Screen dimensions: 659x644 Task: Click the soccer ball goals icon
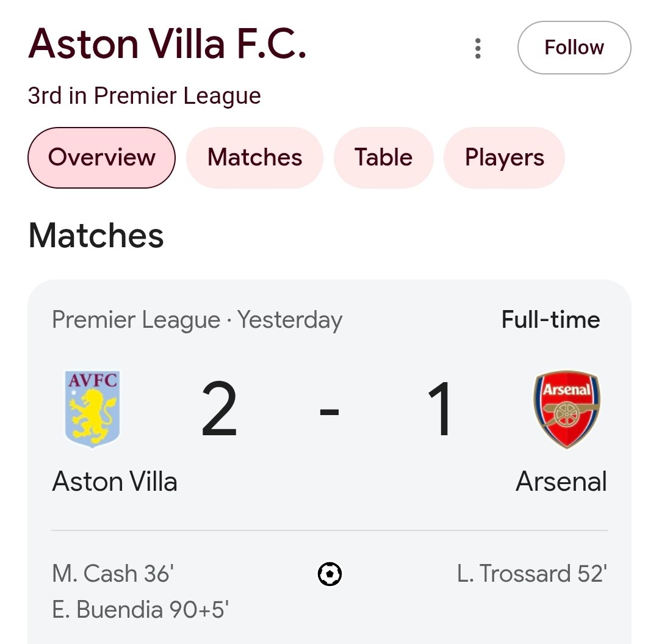point(329,574)
